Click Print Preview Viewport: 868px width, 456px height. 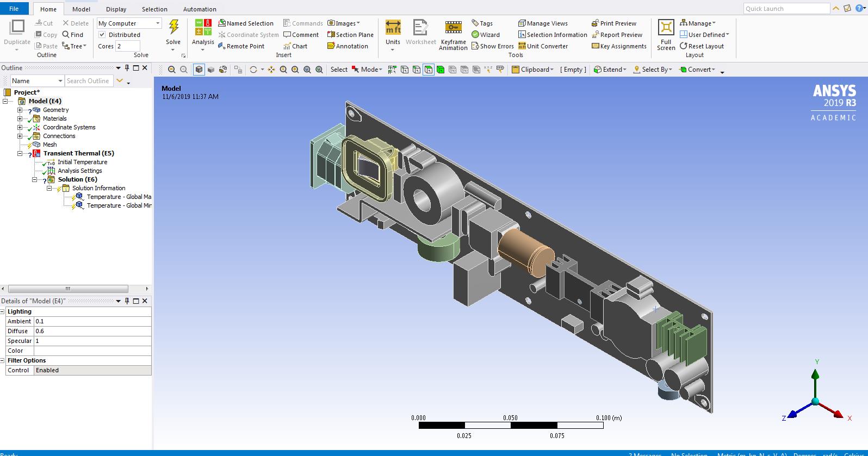pyautogui.click(x=614, y=23)
